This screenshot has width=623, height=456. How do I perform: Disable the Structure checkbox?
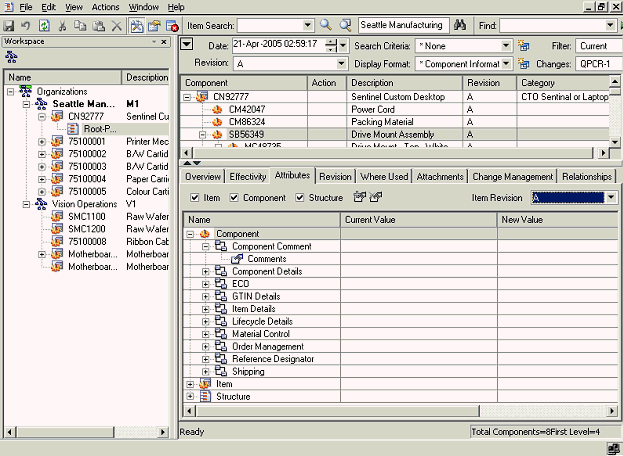[x=299, y=198]
